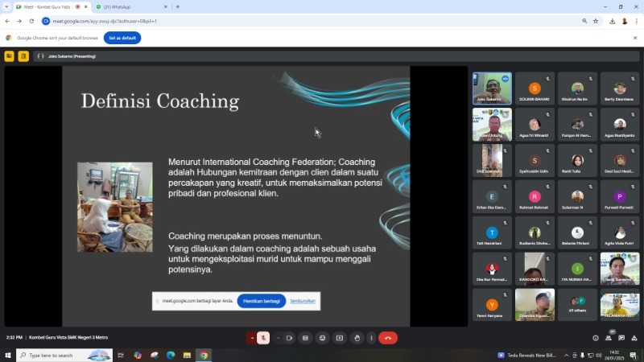Open the emoji reactions button

pos(323,338)
